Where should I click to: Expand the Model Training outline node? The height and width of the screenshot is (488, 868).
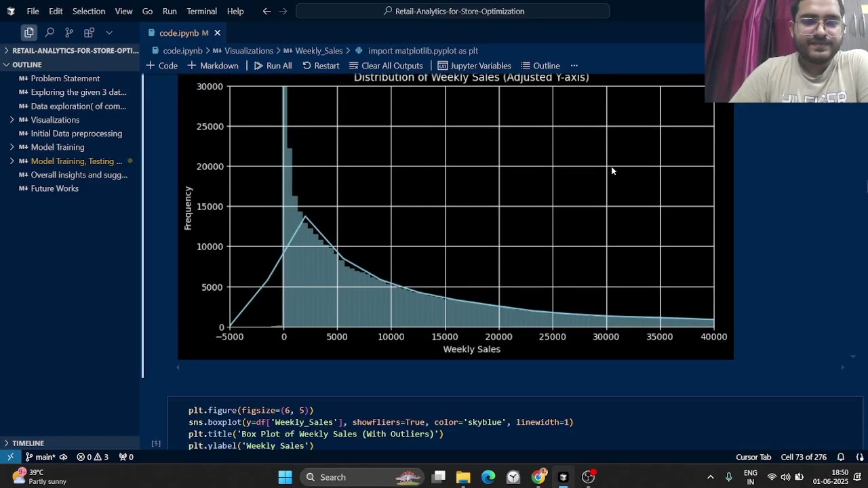pos(12,147)
